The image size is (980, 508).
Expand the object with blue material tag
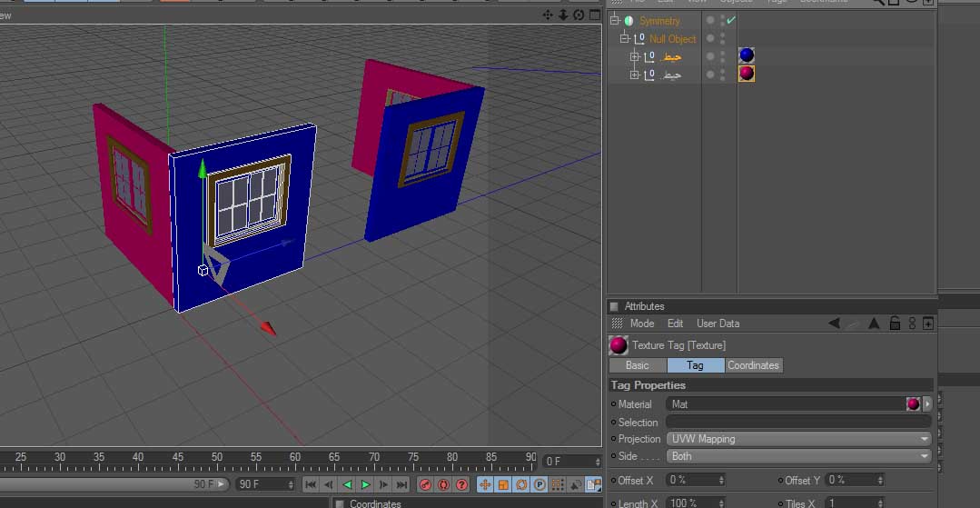point(634,57)
